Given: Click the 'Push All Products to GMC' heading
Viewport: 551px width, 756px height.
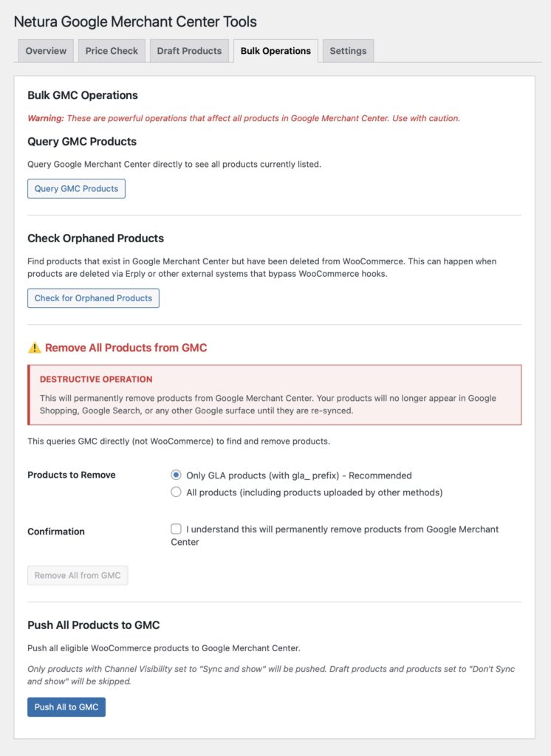Looking at the screenshot, I should point(94,625).
